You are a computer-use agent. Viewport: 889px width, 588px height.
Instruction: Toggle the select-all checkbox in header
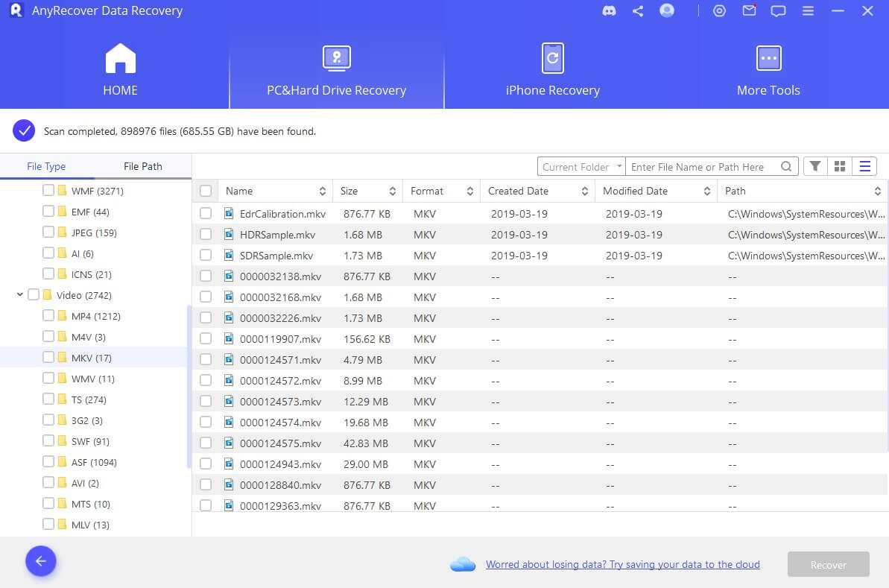pyautogui.click(x=206, y=192)
